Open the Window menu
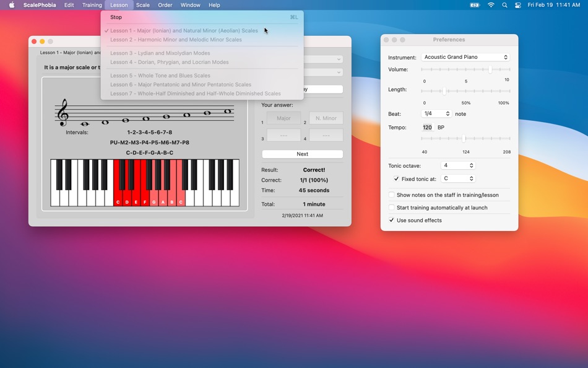Viewport: 588px width, 368px height. [x=190, y=5]
